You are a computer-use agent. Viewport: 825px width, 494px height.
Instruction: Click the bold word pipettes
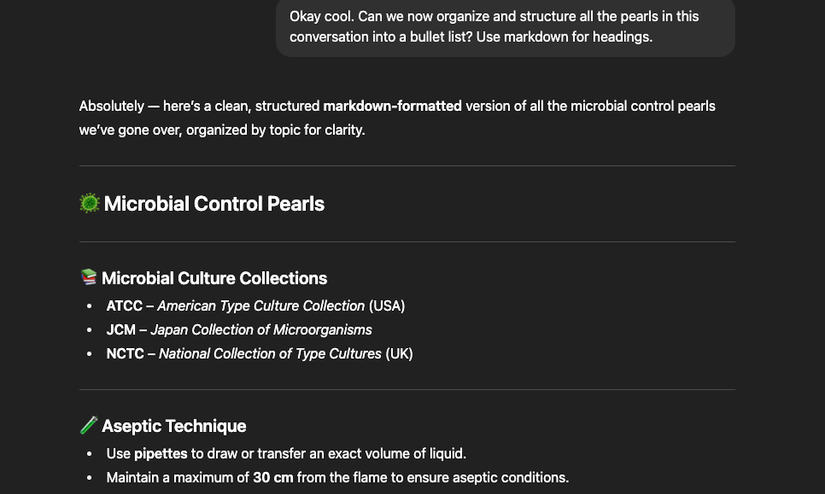161,453
